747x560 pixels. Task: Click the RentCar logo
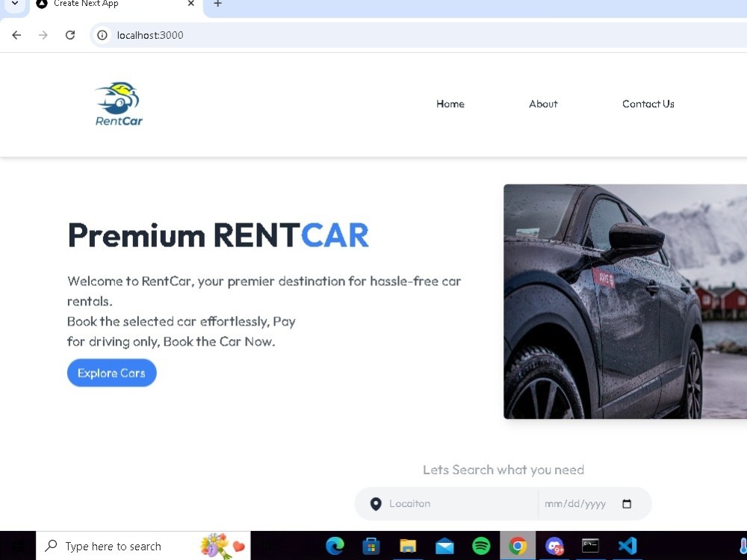119,104
